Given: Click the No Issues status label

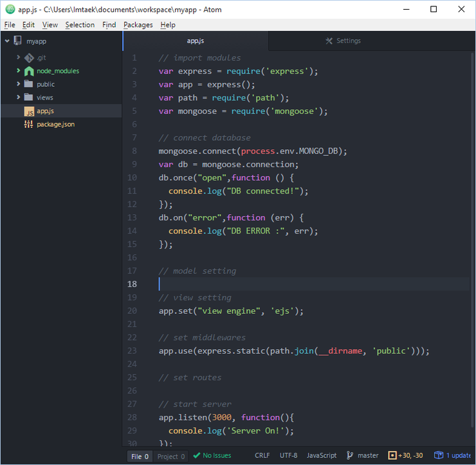Looking at the screenshot, I should [217, 455].
